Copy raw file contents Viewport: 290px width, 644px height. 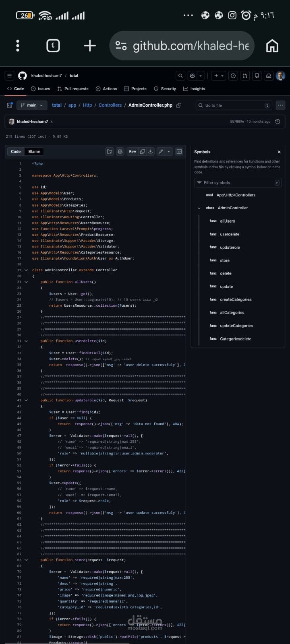click(142, 151)
